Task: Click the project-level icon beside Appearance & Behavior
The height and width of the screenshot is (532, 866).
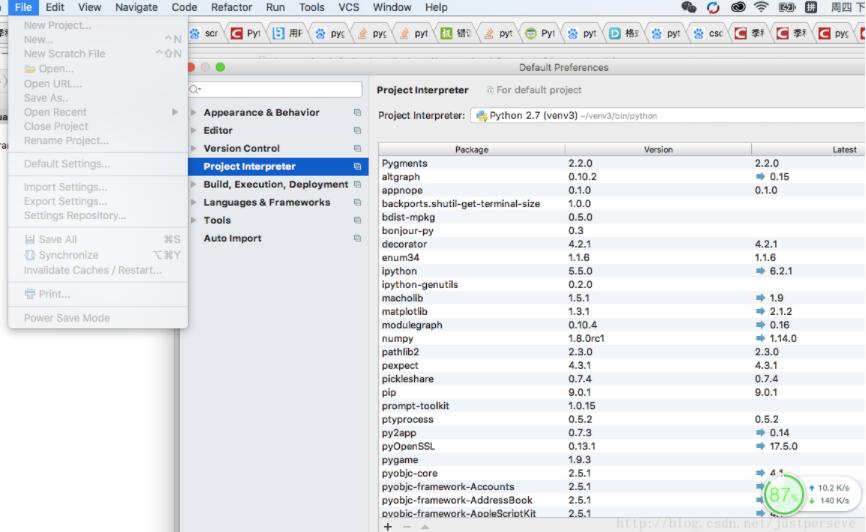Action: [x=357, y=112]
